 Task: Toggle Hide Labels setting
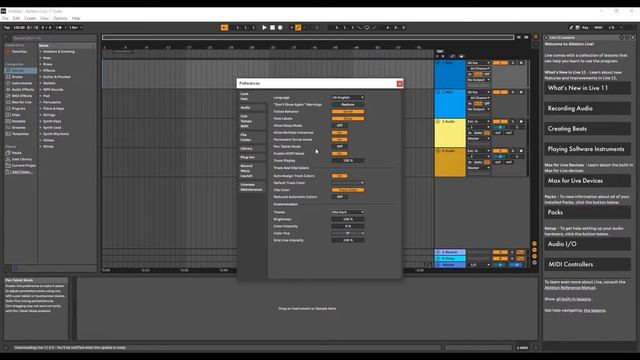pos(348,118)
